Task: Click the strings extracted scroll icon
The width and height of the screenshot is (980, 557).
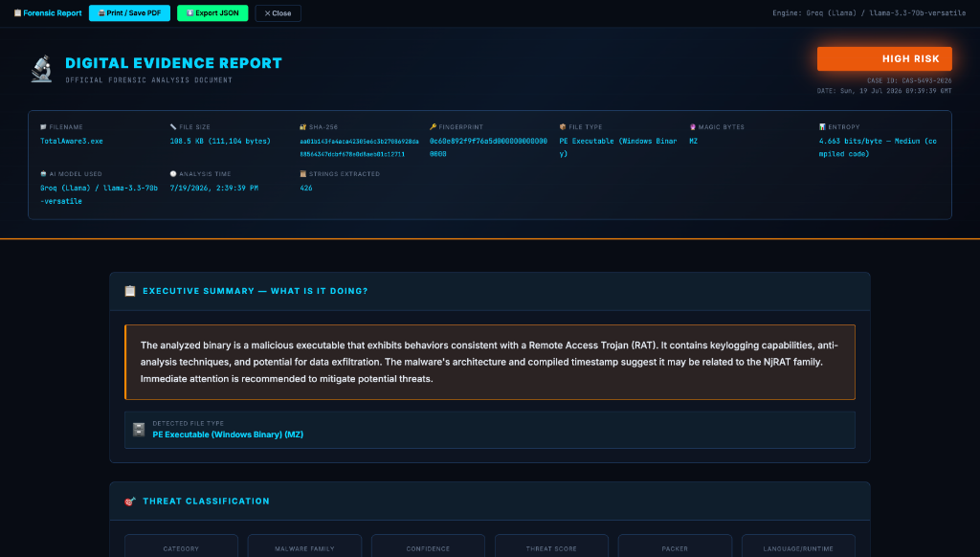Action: [303, 174]
